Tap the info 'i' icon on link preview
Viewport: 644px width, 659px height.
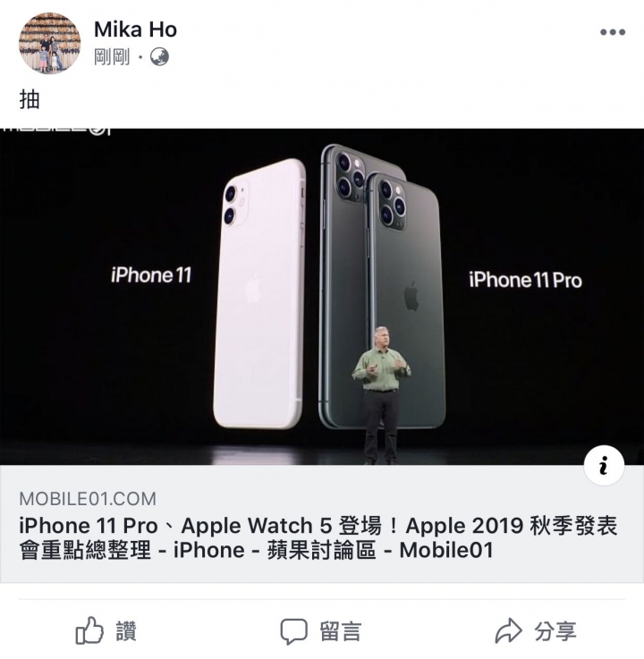coord(604,465)
